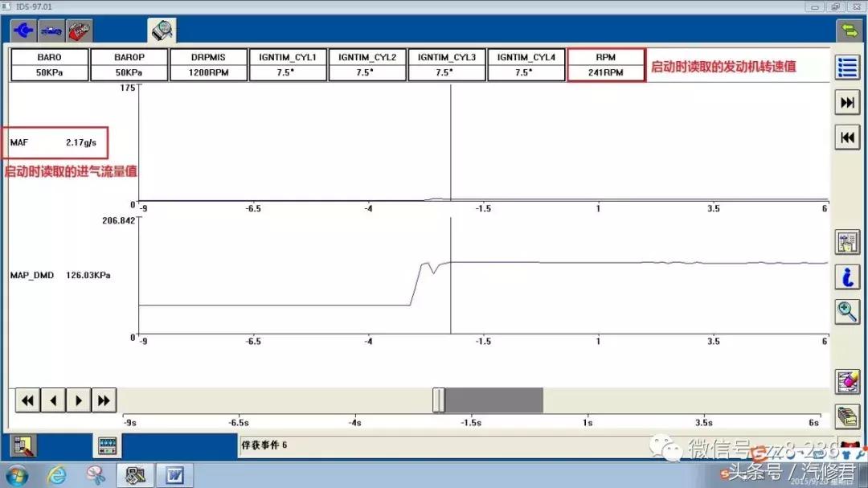
Task: Open the third taskbar application icon
Action: pos(95,475)
